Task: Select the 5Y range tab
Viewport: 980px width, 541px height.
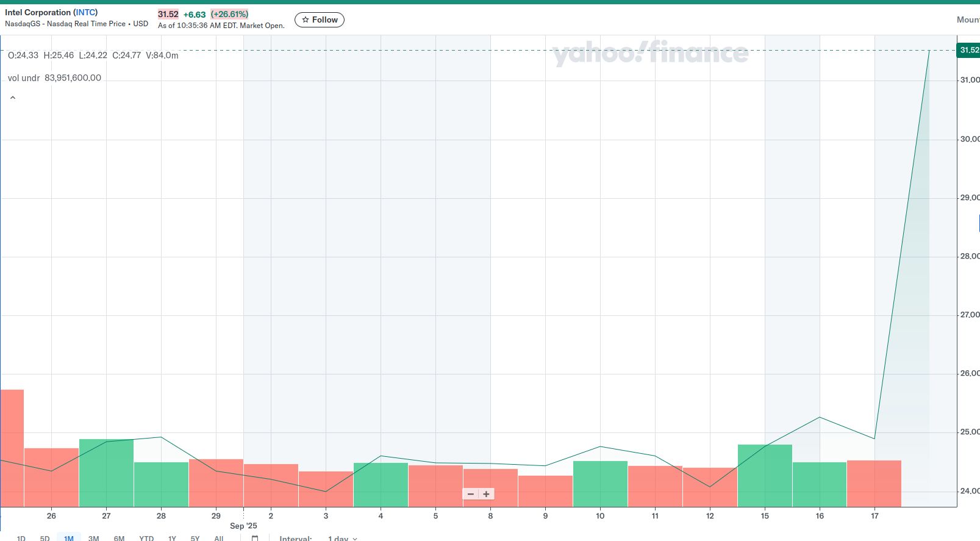Action: [x=195, y=539]
